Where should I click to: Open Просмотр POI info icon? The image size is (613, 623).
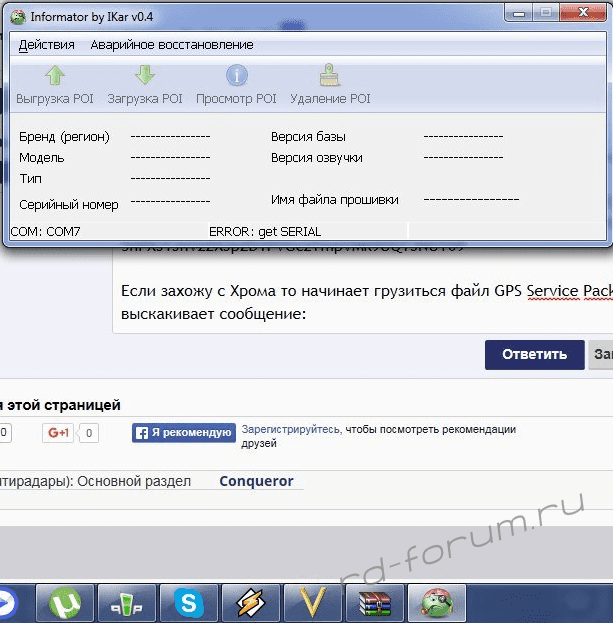tap(236, 76)
